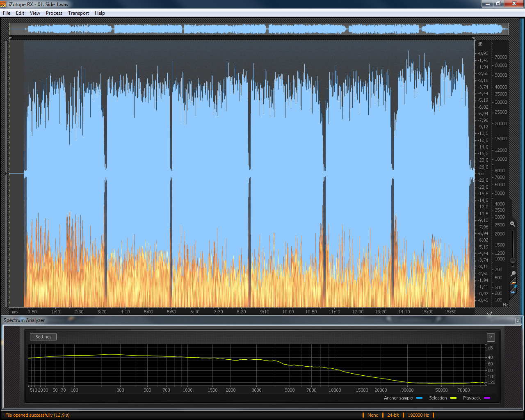Expand the Transport menu
The width and height of the screenshot is (525, 420).
(x=78, y=13)
